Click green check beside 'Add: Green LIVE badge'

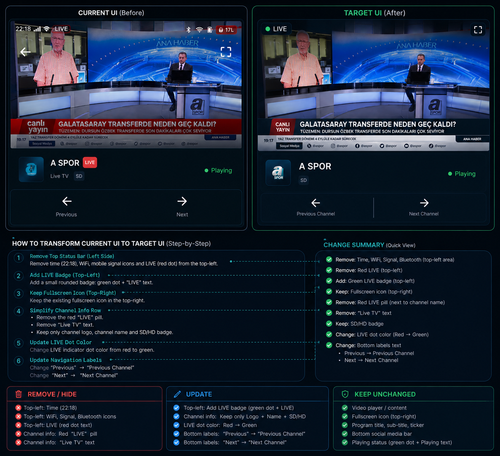tap(329, 281)
